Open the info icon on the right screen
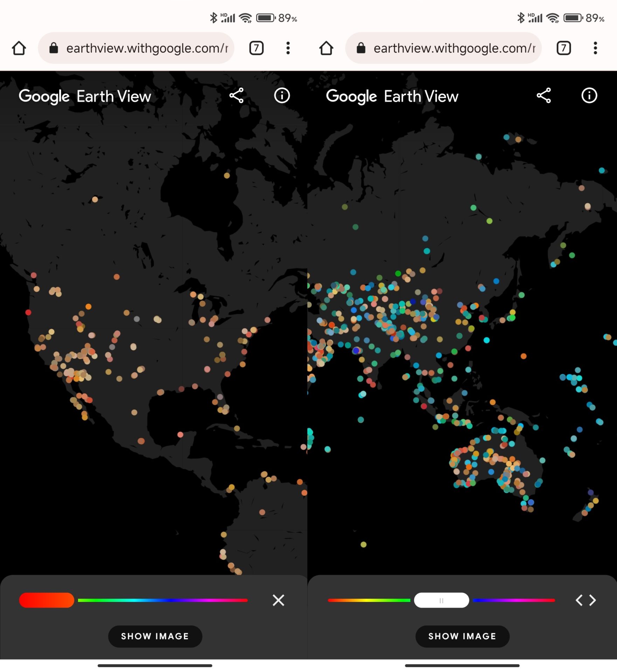The height and width of the screenshot is (672, 617). point(589,96)
